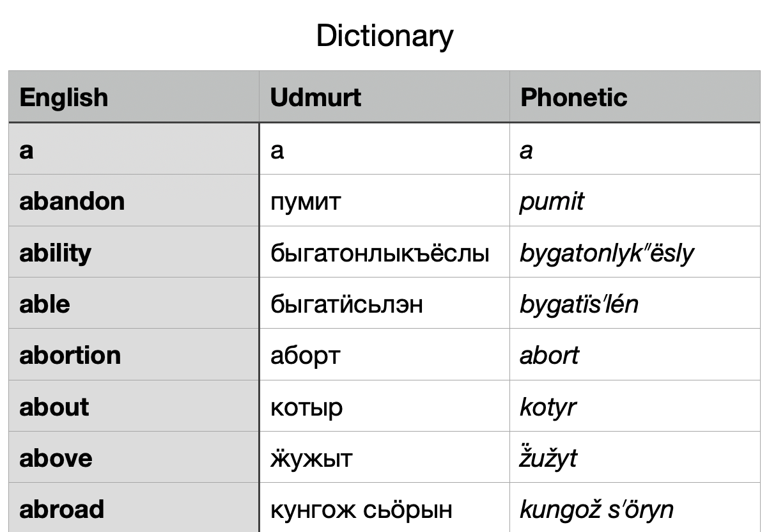Select the English column header
The width and height of the screenshot is (776, 532).
click(x=64, y=97)
